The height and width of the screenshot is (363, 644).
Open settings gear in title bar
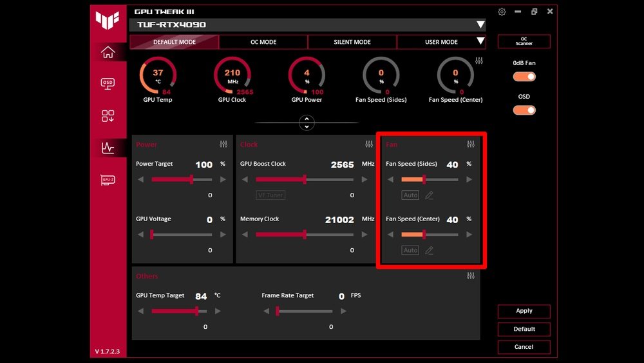click(x=502, y=12)
